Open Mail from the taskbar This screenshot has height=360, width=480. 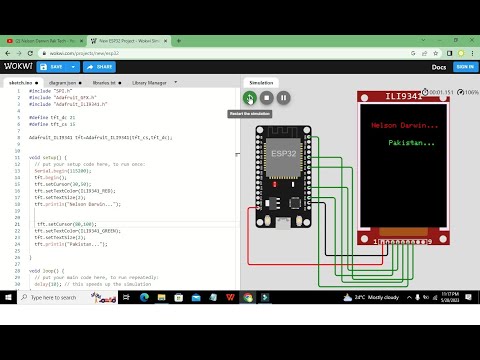(x=196, y=297)
